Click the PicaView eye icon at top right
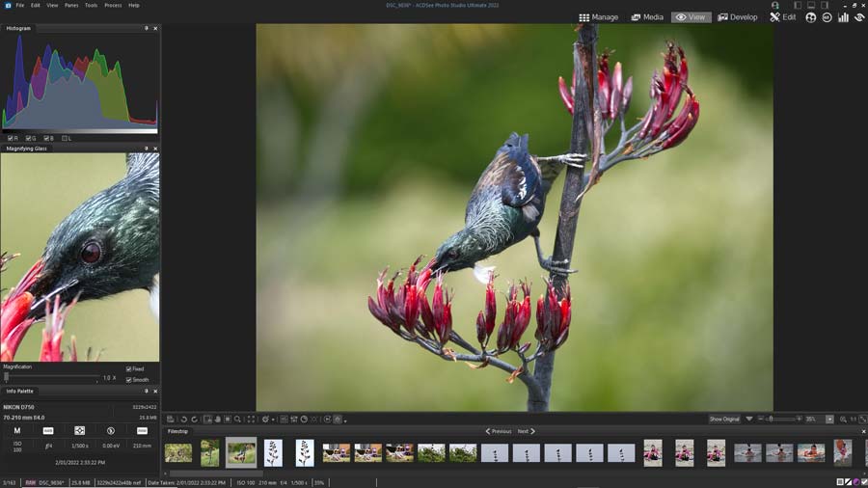 859,17
